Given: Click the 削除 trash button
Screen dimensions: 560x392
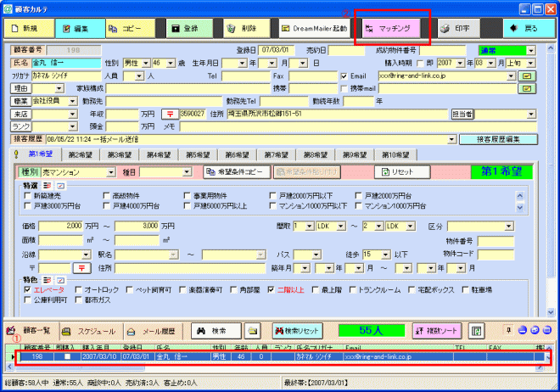Looking at the screenshot, I should [x=246, y=28].
